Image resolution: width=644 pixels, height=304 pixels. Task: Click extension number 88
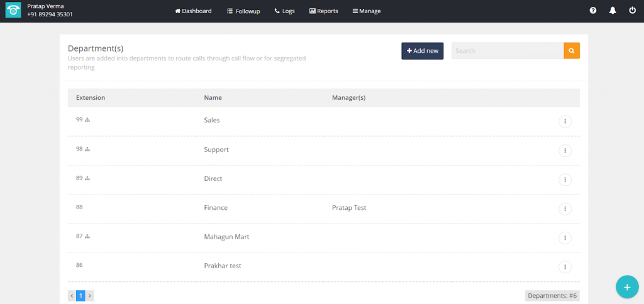click(x=79, y=207)
